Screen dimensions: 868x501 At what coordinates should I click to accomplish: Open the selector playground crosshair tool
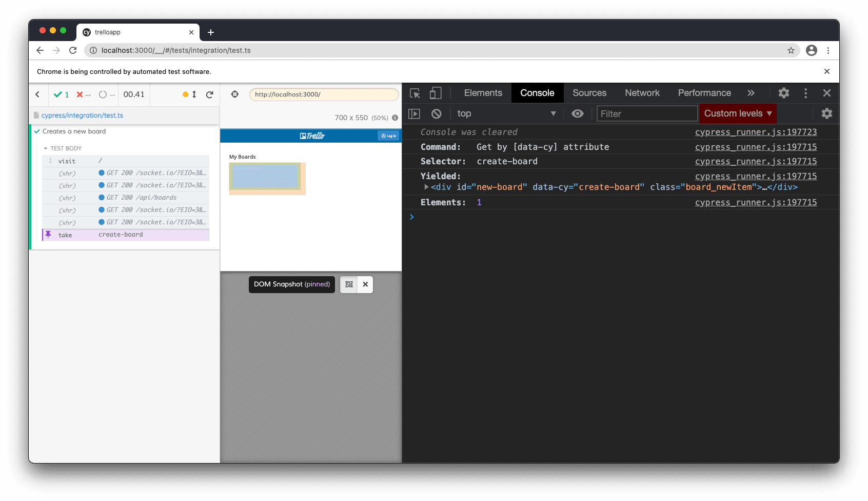[x=235, y=94]
